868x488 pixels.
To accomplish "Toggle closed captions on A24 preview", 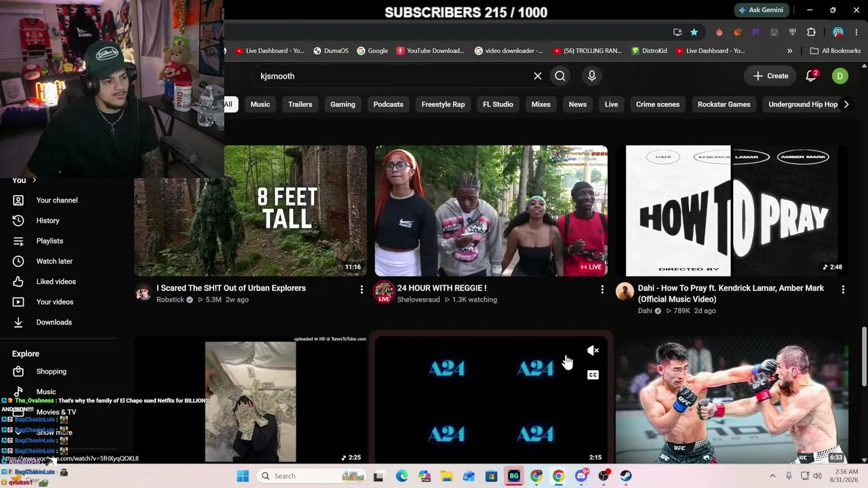I will coord(593,375).
